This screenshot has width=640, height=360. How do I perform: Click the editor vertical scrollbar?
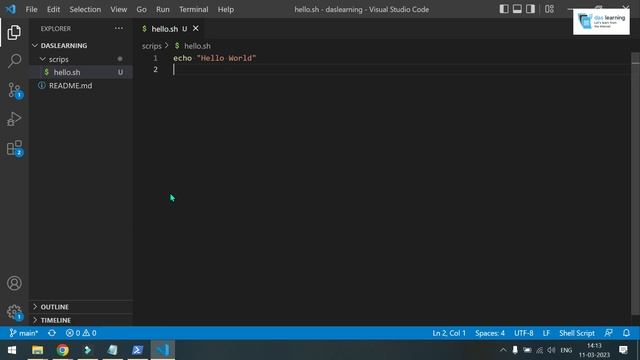click(x=635, y=184)
